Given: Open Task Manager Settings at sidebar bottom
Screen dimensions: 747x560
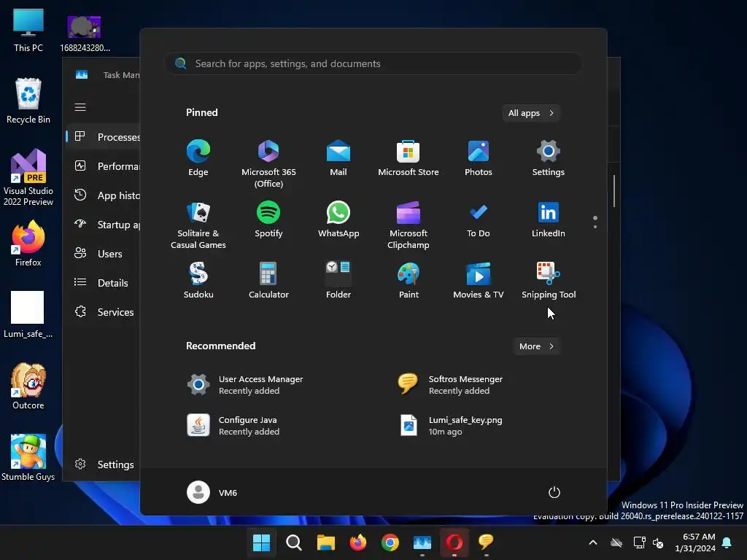Looking at the screenshot, I should click(x=104, y=464).
